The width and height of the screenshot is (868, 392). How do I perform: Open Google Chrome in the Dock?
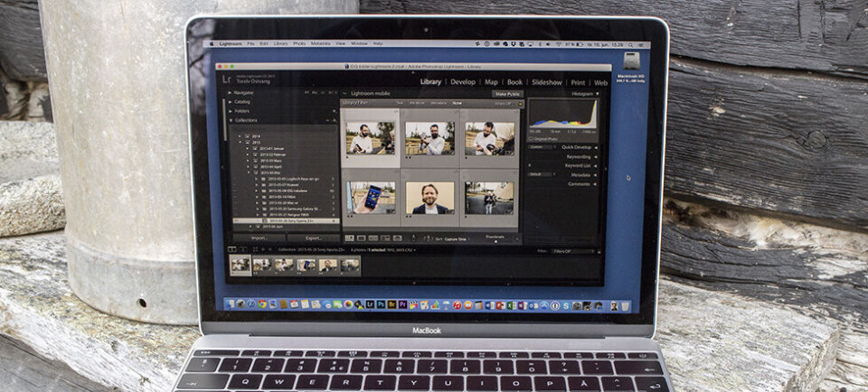[x=262, y=305]
